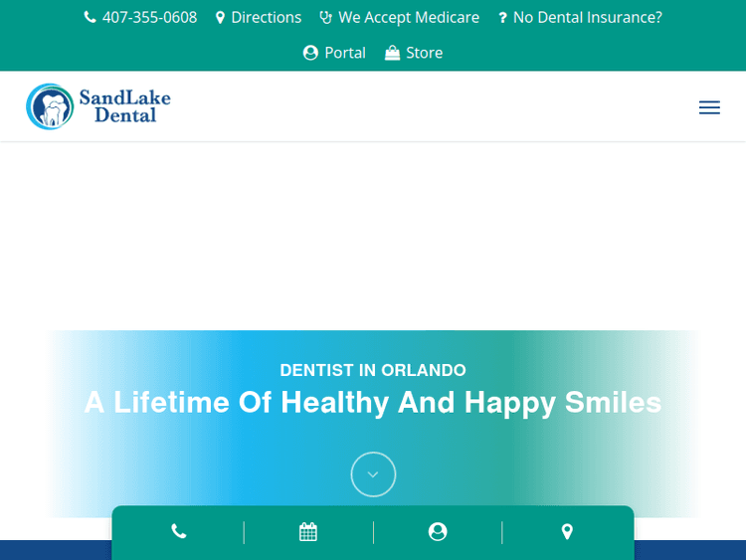Screen dimensions: 746x560
Task: Click the calendar icon in bottom action bar
Action: [x=308, y=531]
